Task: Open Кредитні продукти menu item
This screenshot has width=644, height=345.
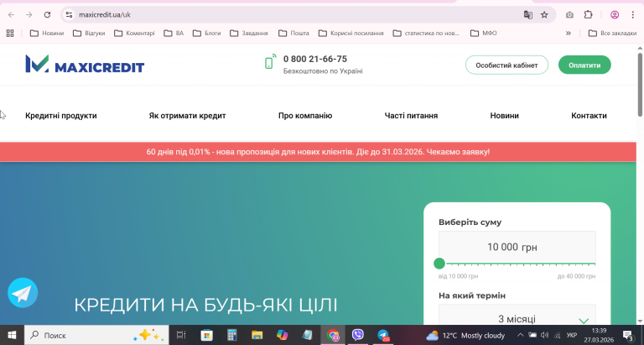Action: tap(61, 116)
